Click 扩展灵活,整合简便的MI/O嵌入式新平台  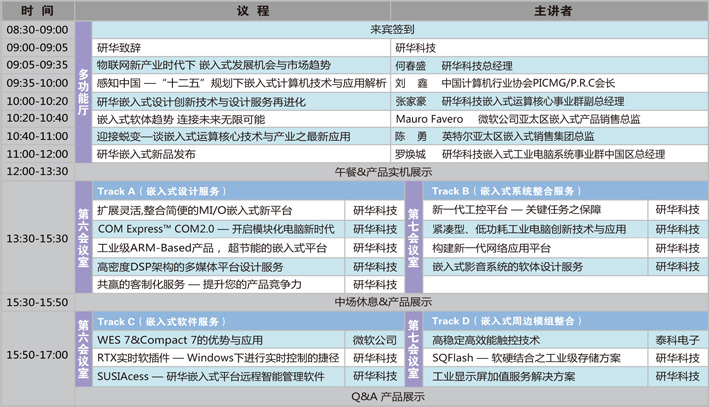click(x=218, y=211)
